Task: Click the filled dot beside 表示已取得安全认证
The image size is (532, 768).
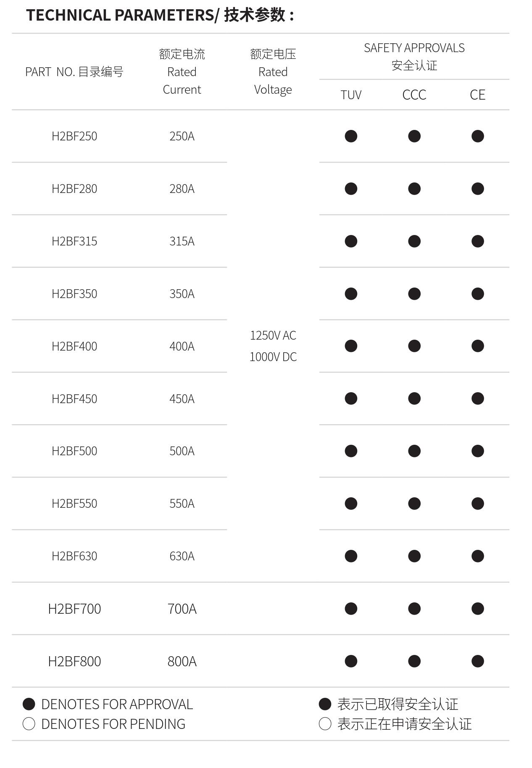Action: pyautogui.click(x=325, y=704)
